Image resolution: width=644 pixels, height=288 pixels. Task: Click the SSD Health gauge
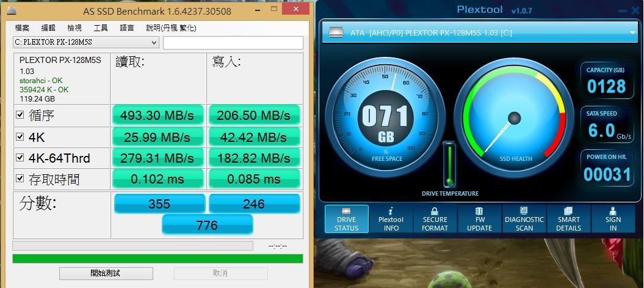pos(514,117)
